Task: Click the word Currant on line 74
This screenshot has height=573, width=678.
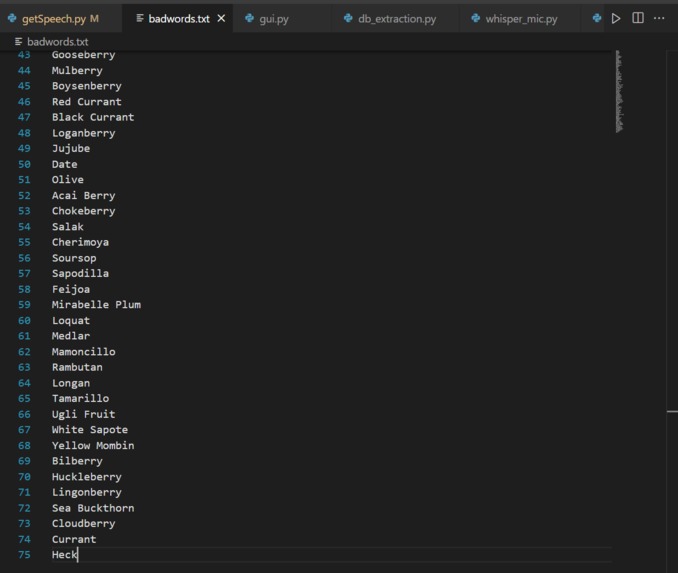Action: click(74, 539)
